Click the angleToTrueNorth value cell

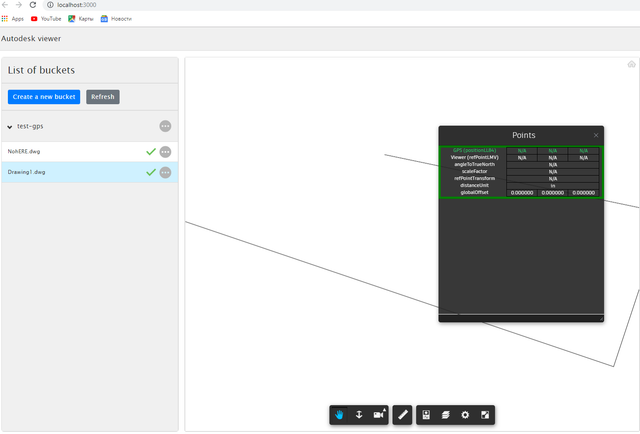553,165
